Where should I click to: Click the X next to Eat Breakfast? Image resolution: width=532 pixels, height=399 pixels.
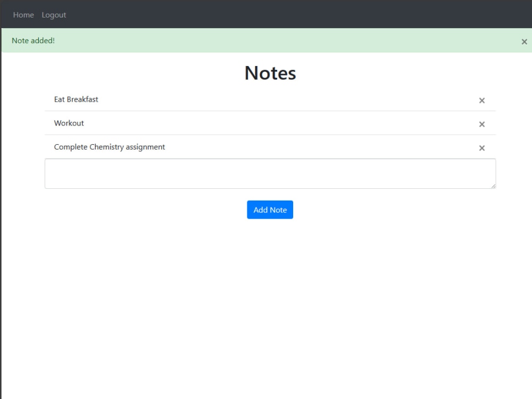[481, 100]
